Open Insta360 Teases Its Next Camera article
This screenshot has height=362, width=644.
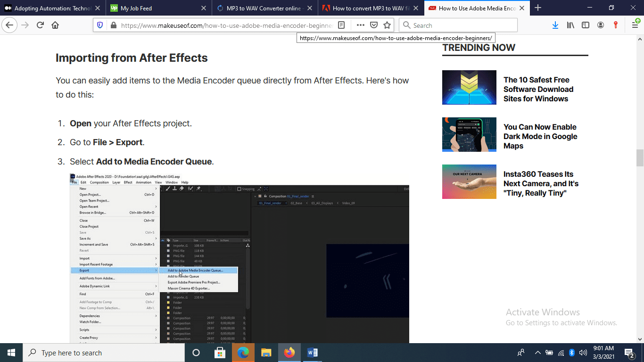tap(541, 183)
